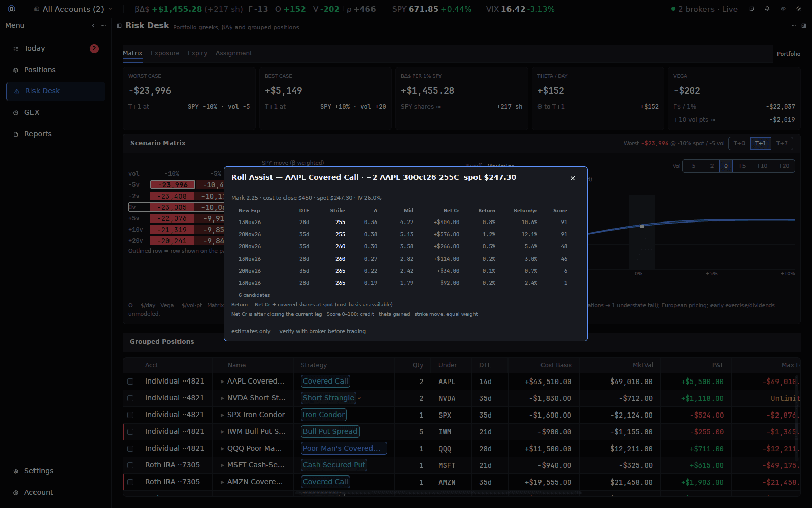
Task: Expand the AAPL Covered position row
Action: 222,382
